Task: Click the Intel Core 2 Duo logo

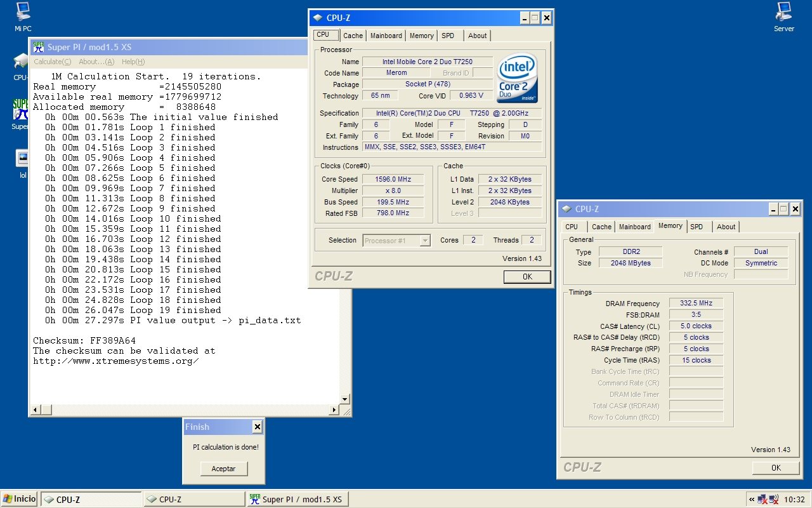Action: point(518,78)
